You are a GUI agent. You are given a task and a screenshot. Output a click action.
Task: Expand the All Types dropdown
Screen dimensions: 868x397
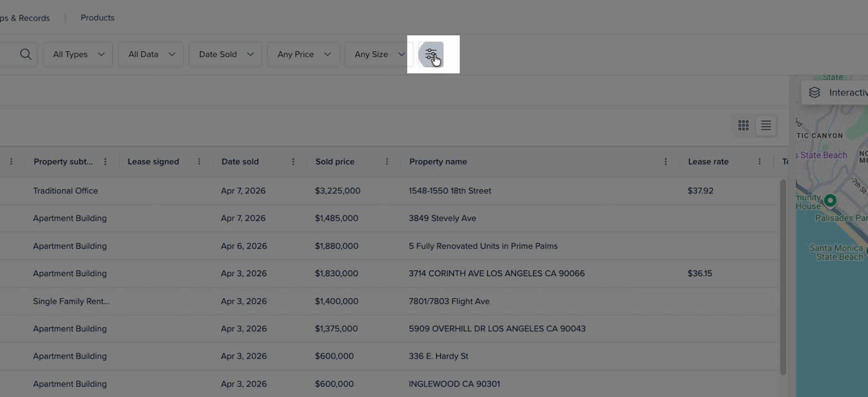78,55
